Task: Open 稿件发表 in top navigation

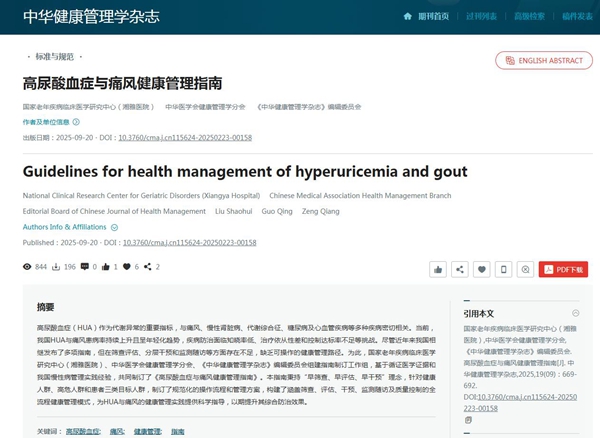Action: coord(576,17)
